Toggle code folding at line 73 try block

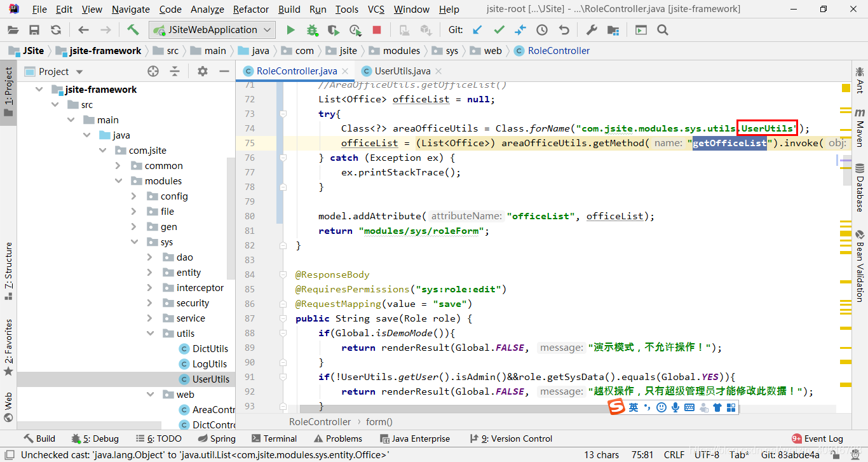[x=283, y=114]
